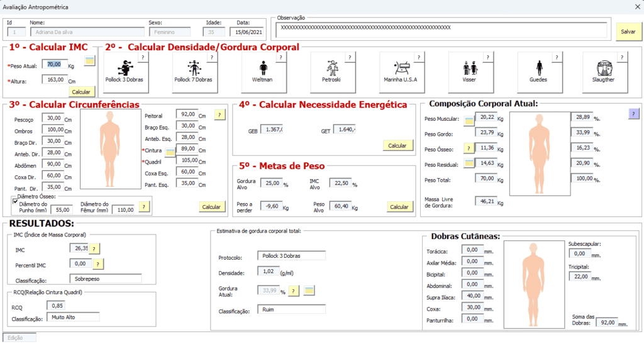Open help button beside Peso Ósseo
644x344 pixels.
469,148
